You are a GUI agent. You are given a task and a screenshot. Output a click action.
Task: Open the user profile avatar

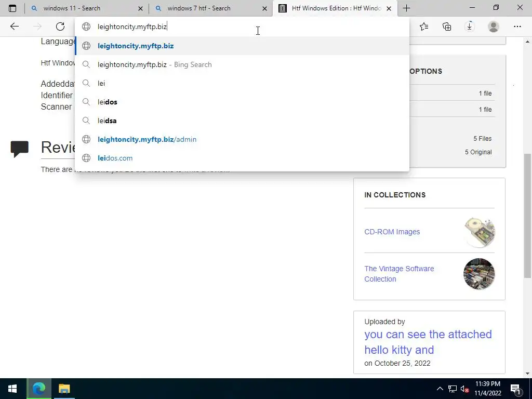tap(494, 26)
